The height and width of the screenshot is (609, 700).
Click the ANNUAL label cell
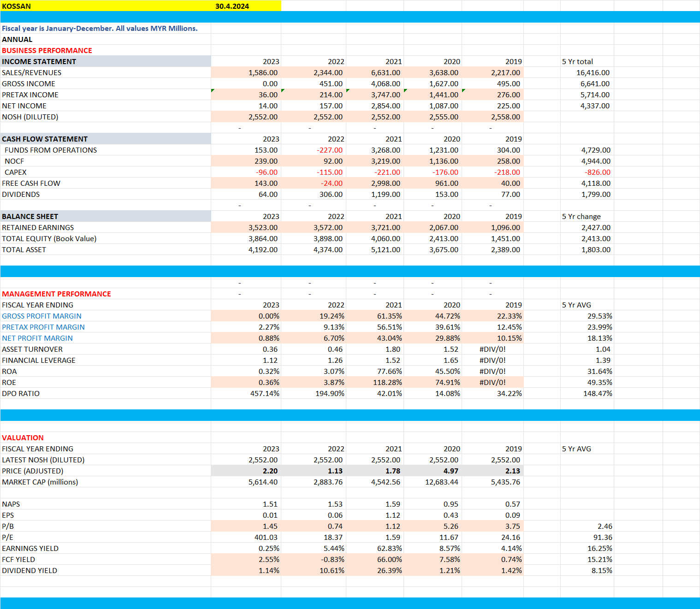click(x=106, y=39)
